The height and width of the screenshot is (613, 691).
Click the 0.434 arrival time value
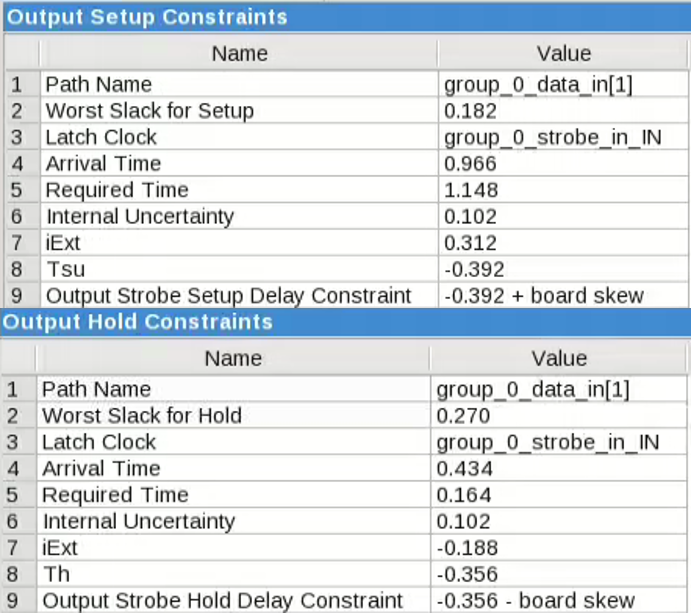(x=461, y=469)
